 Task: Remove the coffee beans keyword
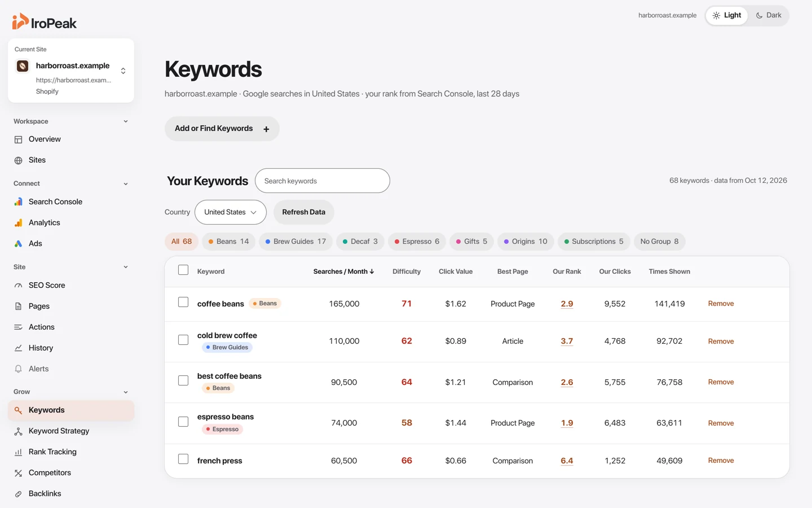coord(721,304)
